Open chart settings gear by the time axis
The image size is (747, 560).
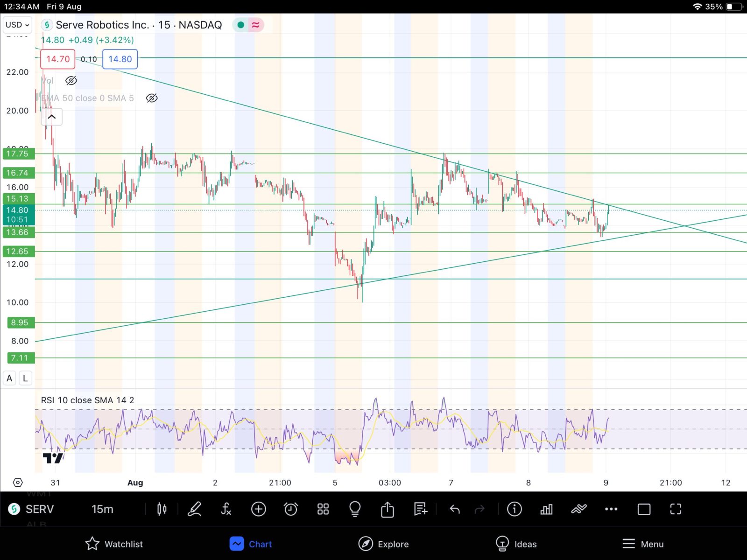[18, 483]
